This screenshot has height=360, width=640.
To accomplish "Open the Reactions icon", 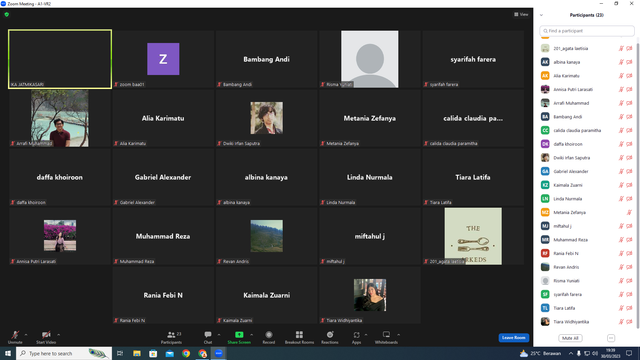I will (330, 335).
